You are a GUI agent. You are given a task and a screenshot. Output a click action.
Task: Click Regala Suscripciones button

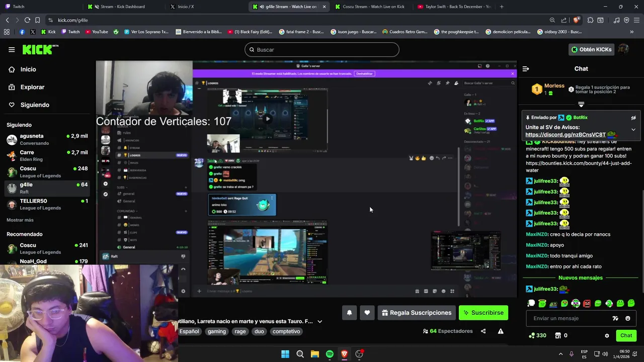tap(417, 313)
